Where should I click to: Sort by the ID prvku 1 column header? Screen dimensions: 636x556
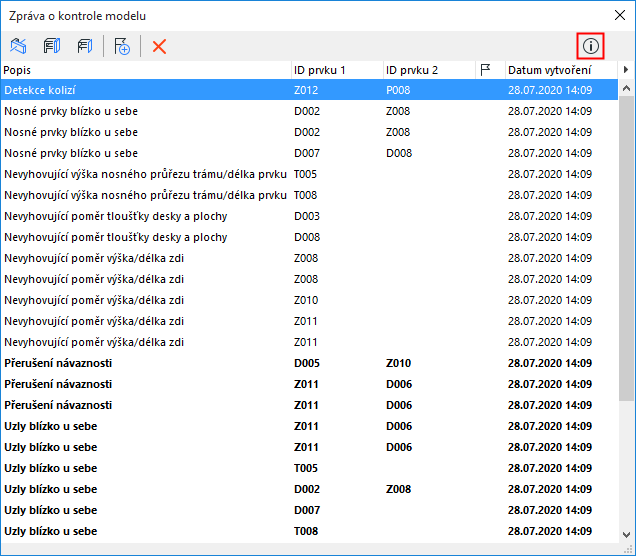337,70
